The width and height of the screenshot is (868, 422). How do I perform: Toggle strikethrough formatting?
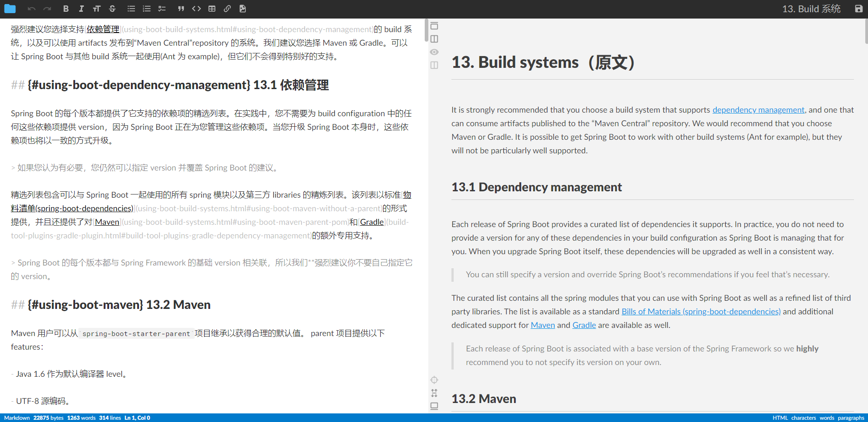(112, 9)
